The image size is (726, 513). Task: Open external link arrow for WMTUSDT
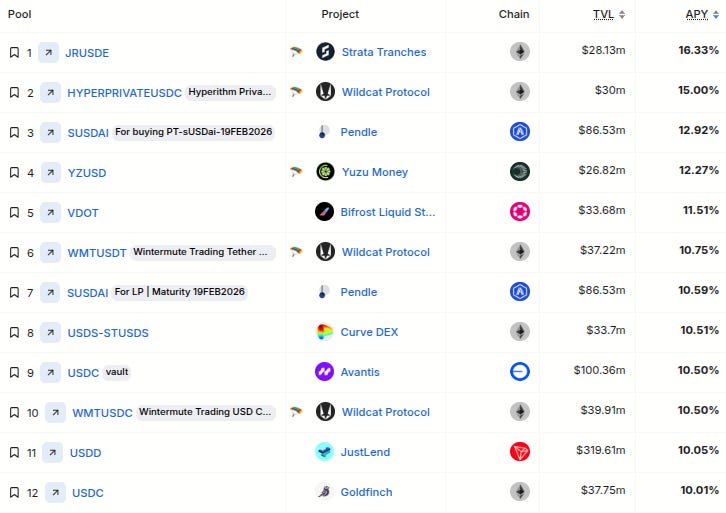click(50, 252)
